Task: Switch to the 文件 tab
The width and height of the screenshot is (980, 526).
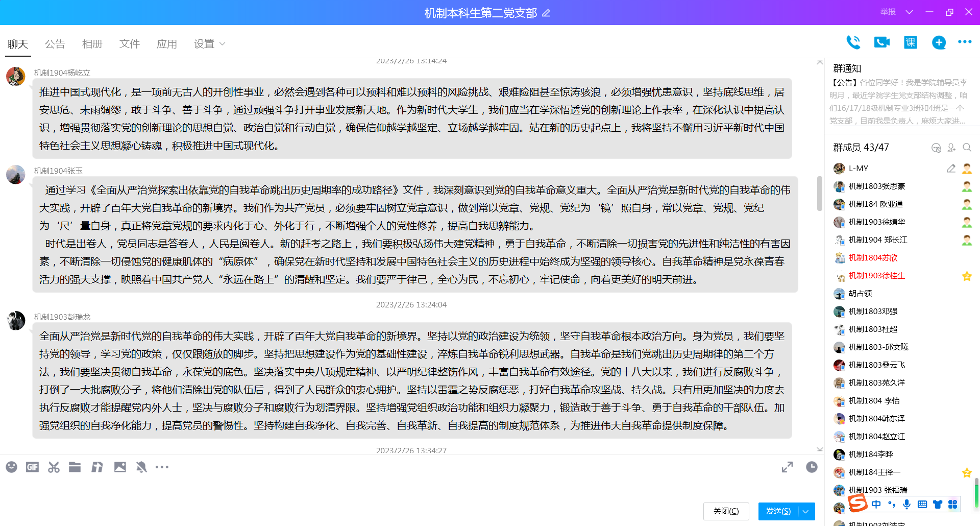Action: 129,44
